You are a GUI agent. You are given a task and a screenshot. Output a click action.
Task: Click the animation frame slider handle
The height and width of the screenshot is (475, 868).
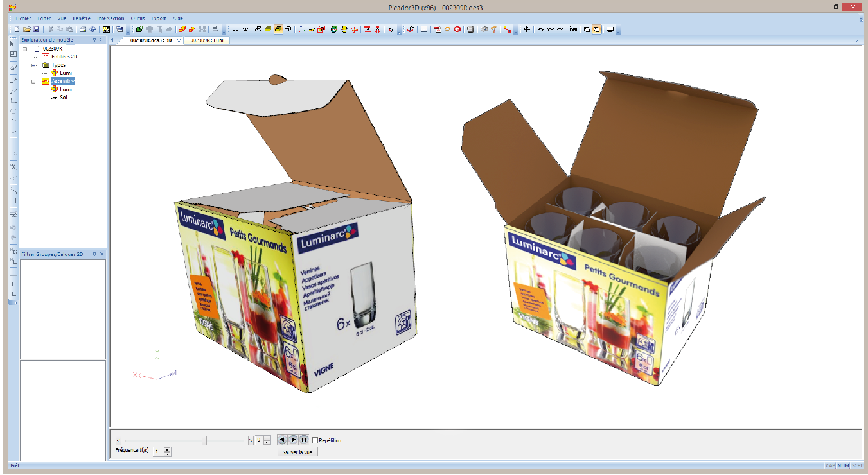(204, 440)
